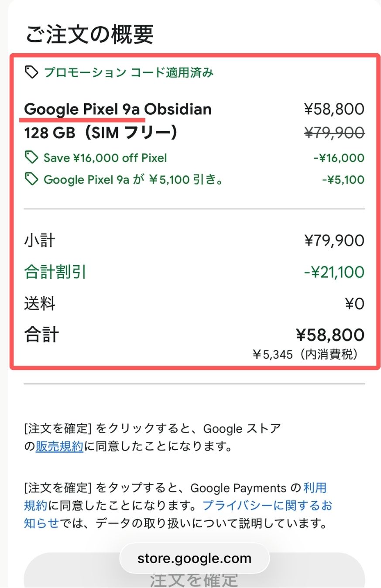This screenshot has width=381, height=588.
Task: Click the -¥21,100 total discount amount
Action: pyautogui.click(x=334, y=272)
